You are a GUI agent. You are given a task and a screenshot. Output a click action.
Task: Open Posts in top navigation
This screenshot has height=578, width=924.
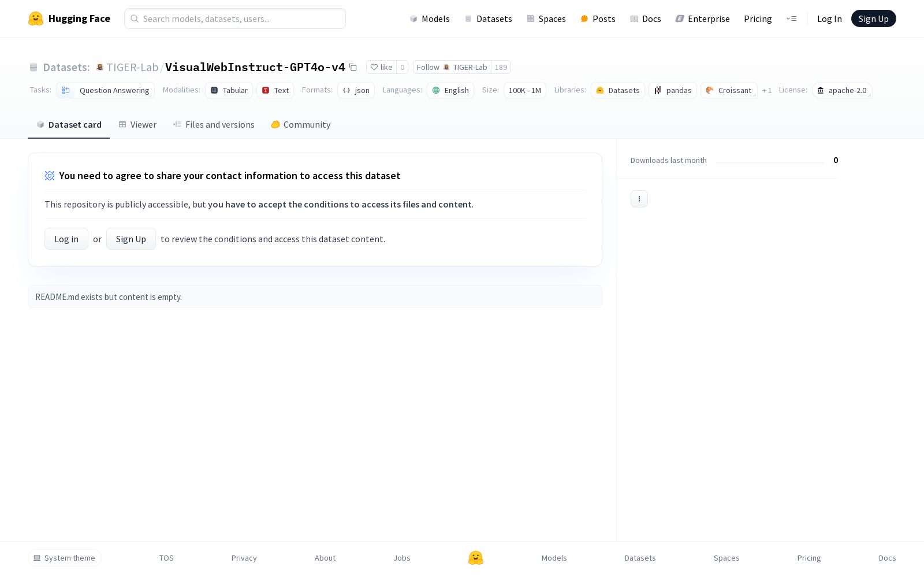pos(598,18)
